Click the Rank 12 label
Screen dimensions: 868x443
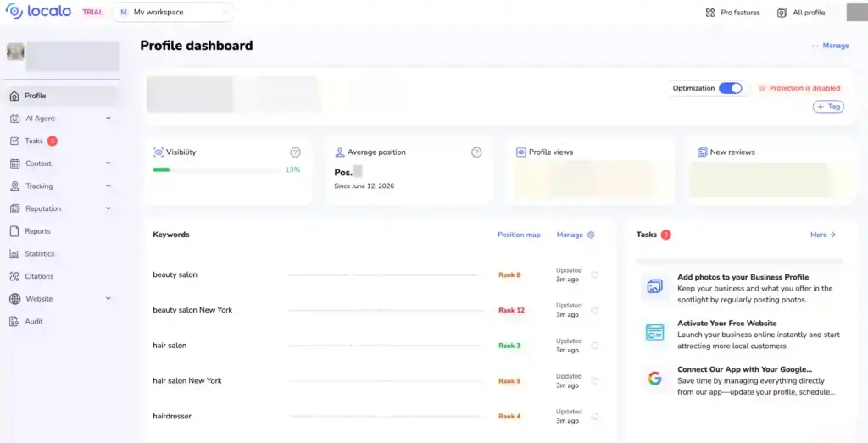511,310
